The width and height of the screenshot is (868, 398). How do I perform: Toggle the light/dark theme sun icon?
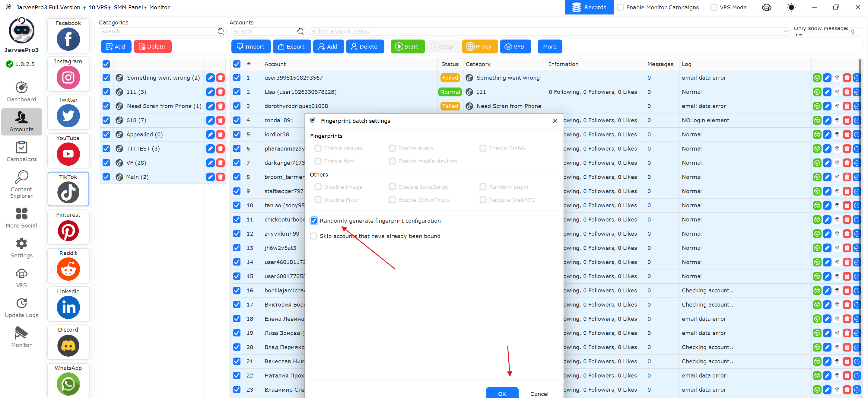click(x=791, y=8)
